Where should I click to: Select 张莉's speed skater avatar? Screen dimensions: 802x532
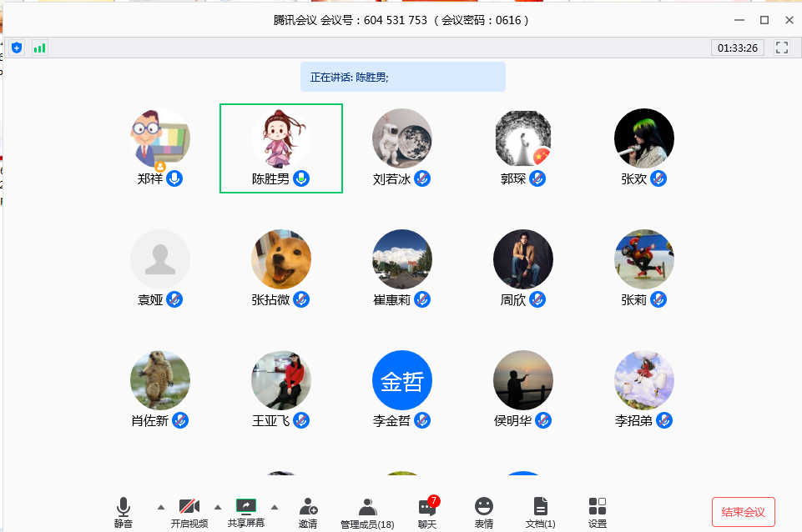644,259
